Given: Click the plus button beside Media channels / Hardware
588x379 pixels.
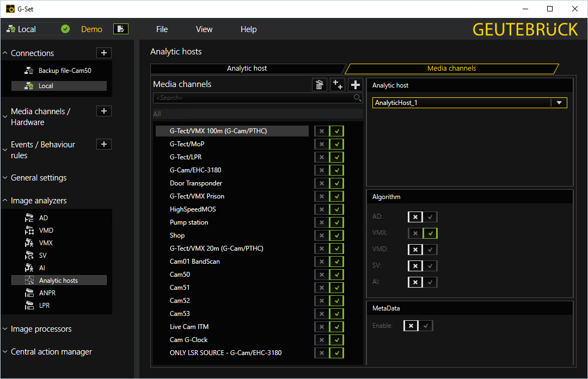Looking at the screenshot, I should click(104, 111).
